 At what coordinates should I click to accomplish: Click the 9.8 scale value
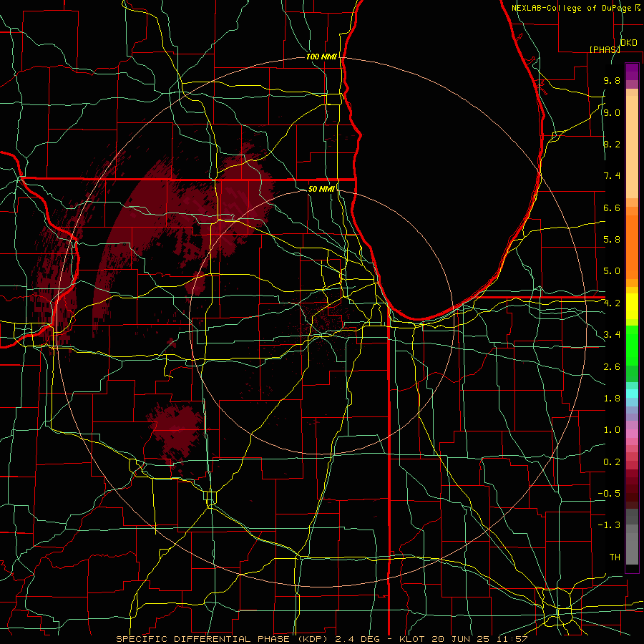(x=612, y=80)
